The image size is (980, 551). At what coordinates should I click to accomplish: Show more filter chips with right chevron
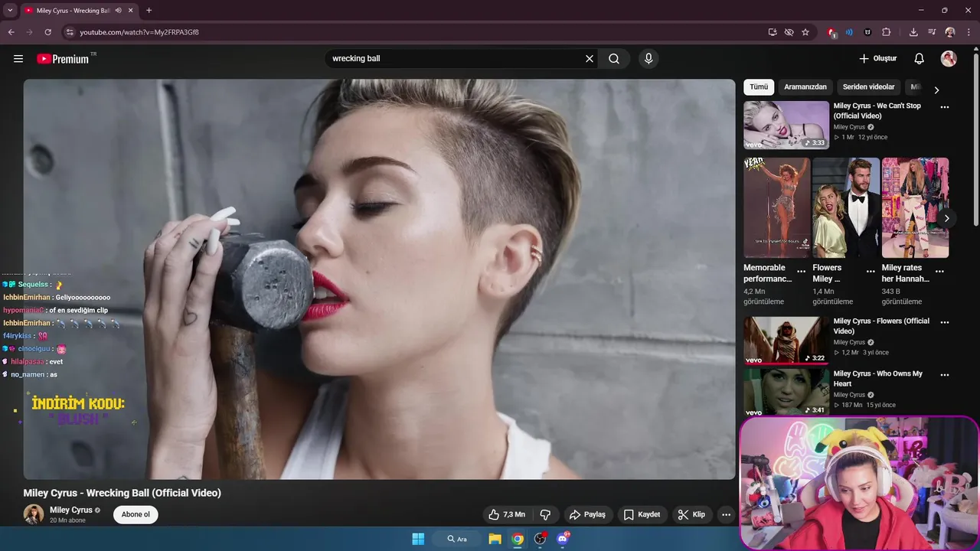[x=936, y=90]
